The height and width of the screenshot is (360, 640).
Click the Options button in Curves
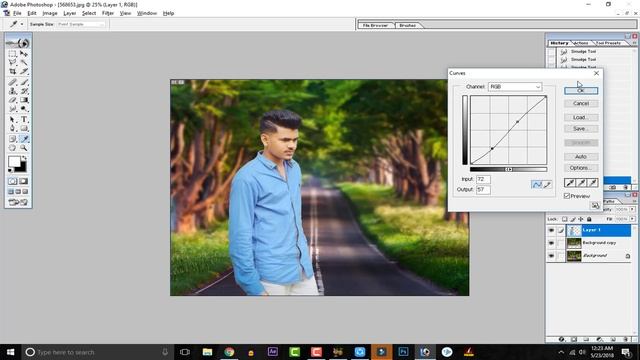(581, 168)
